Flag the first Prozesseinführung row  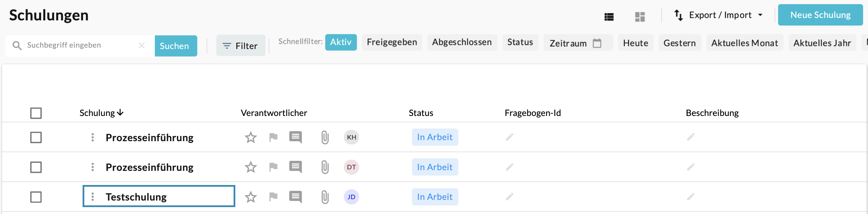(273, 137)
